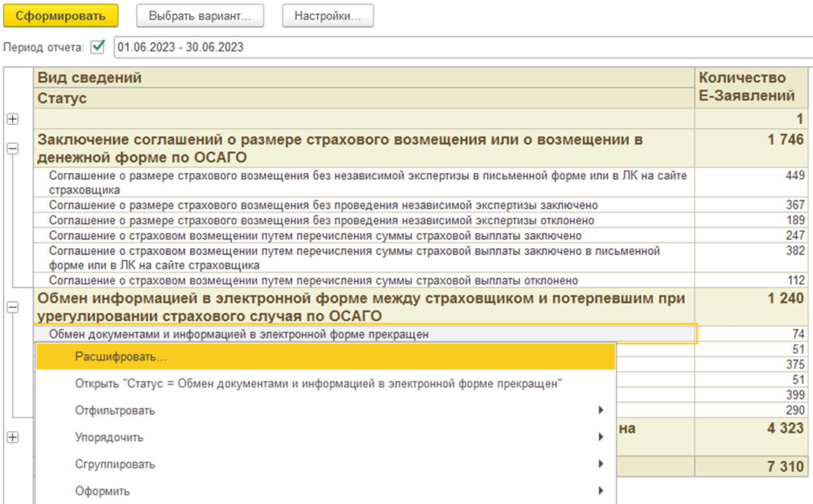Open the Отфильтровать submenu
The image size is (813, 504).
point(115,410)
